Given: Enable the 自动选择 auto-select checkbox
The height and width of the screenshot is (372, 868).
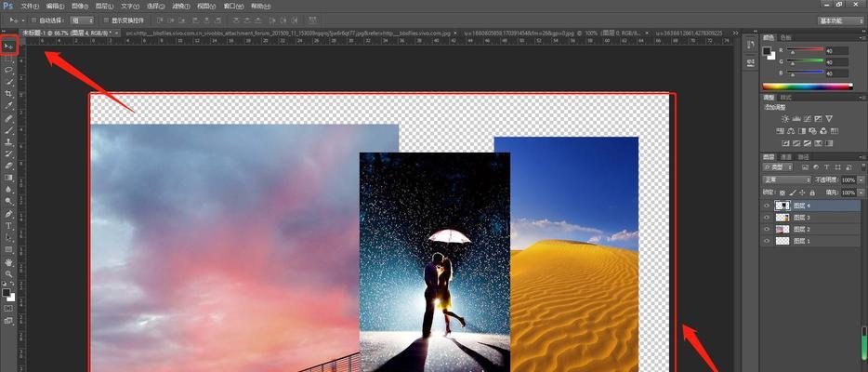Looking at the screenshot, I should click(33, 20).
